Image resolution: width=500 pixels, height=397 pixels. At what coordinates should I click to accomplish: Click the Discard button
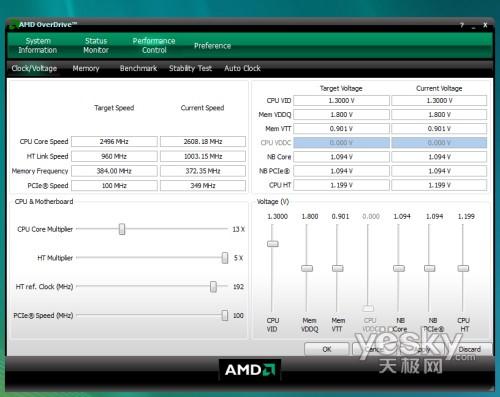coord(470,349)
